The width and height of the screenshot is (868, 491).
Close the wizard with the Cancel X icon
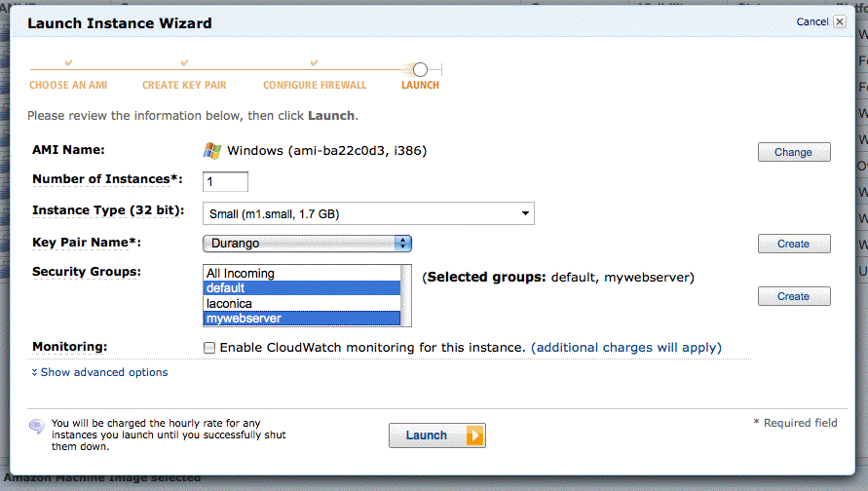click(839, 21)
